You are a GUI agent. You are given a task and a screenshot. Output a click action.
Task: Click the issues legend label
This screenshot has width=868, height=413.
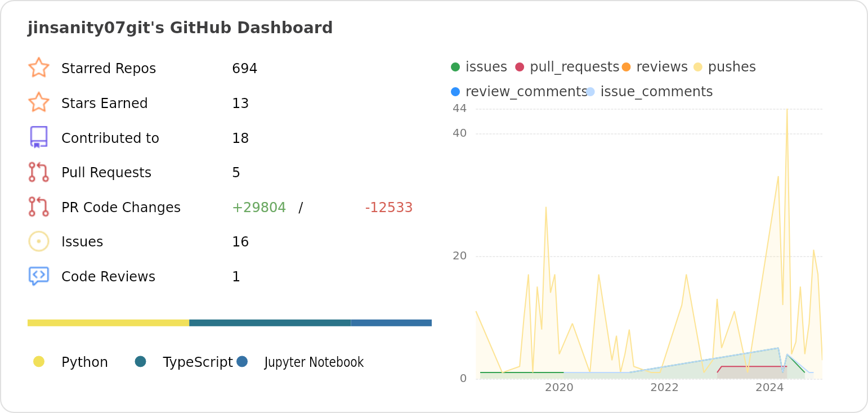click(486, 67)
